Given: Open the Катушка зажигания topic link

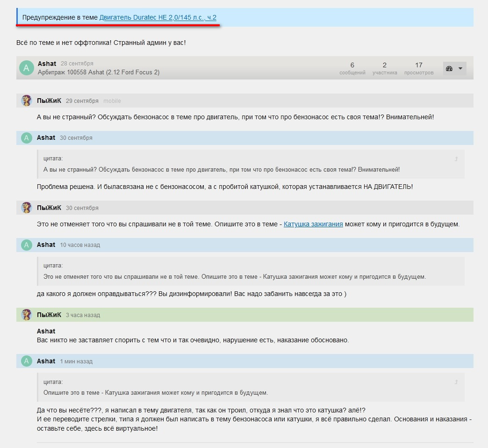Looking at the screenshot, I should [x=313, y=224].
